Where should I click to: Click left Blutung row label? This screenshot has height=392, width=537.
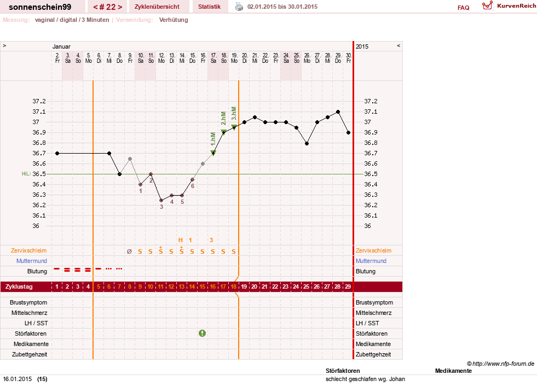[x=37, y=271]
